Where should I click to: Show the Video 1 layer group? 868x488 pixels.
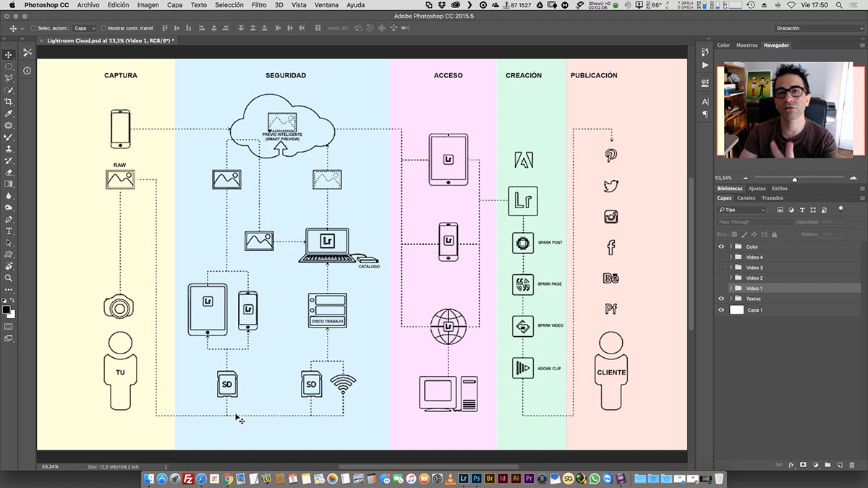click(721, 288)
